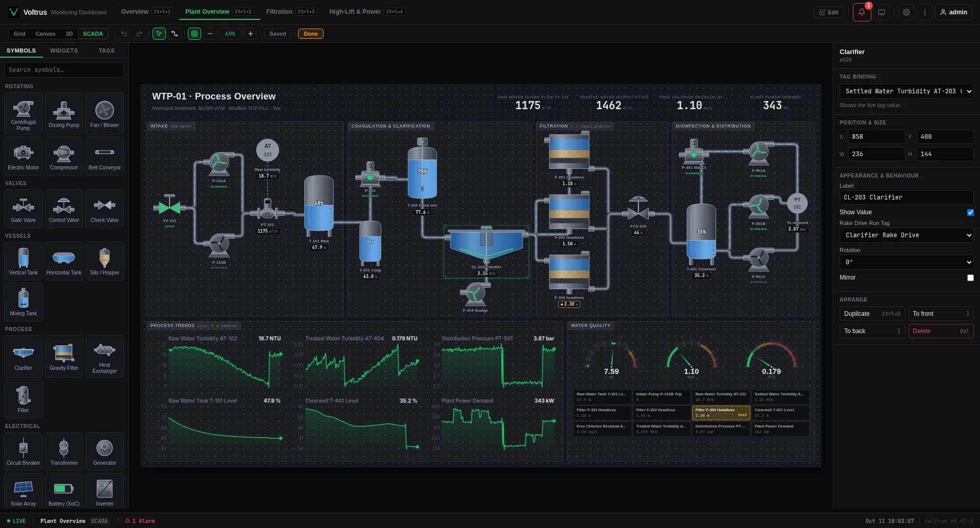The image size is (980, 528).
Task: Select the Mixing Tank symbol
Action: tap(23, 302)
